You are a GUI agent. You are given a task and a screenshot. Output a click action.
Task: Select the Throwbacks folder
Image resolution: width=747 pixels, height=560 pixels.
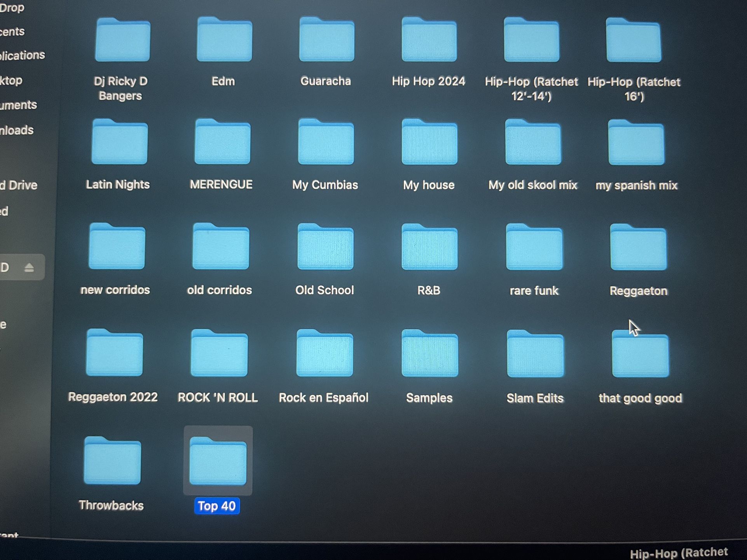click(112, 462)
